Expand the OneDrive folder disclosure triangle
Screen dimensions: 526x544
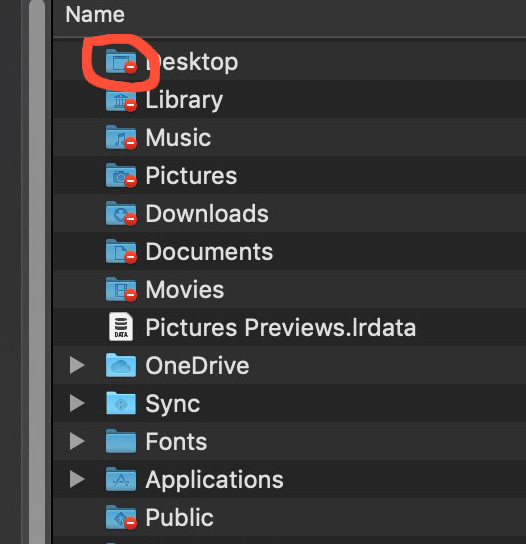(77, 365)
